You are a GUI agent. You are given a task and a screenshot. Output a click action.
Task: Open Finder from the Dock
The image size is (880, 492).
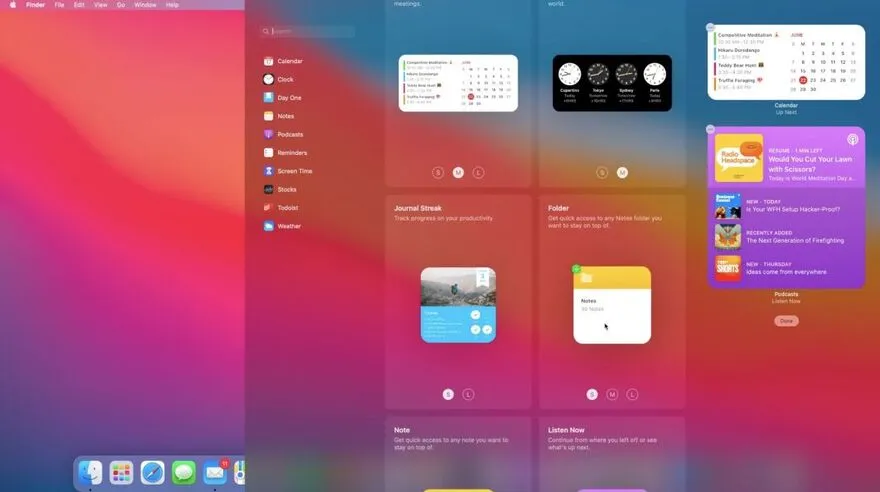pyautogui.click(x=90, y=472)
